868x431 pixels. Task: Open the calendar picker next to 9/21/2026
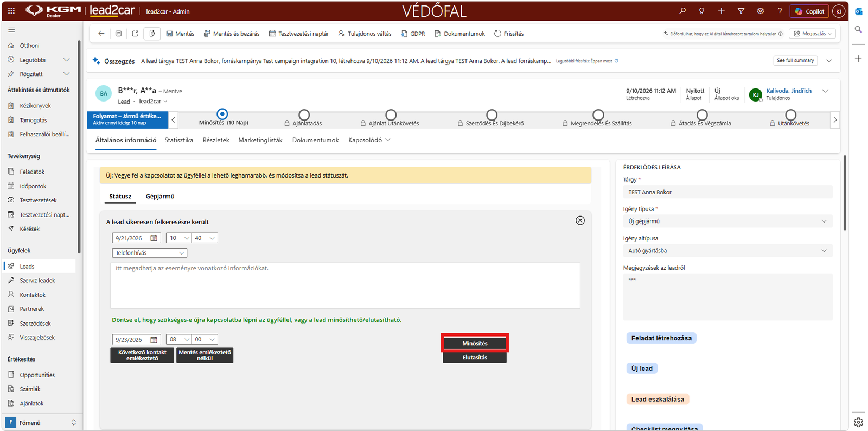point(154,238)
